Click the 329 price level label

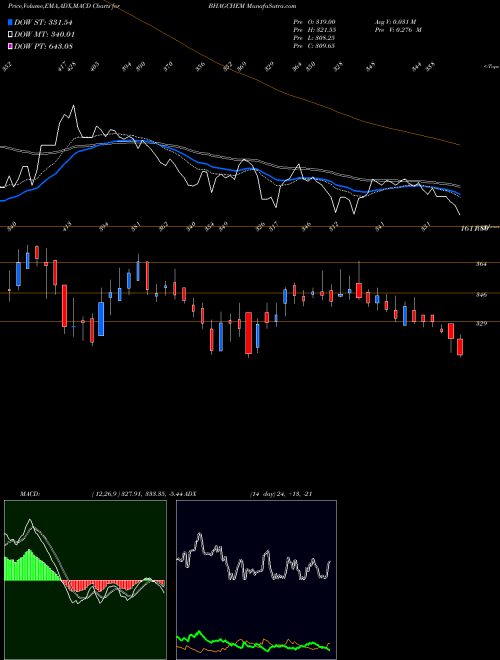(x=481, y=323)
